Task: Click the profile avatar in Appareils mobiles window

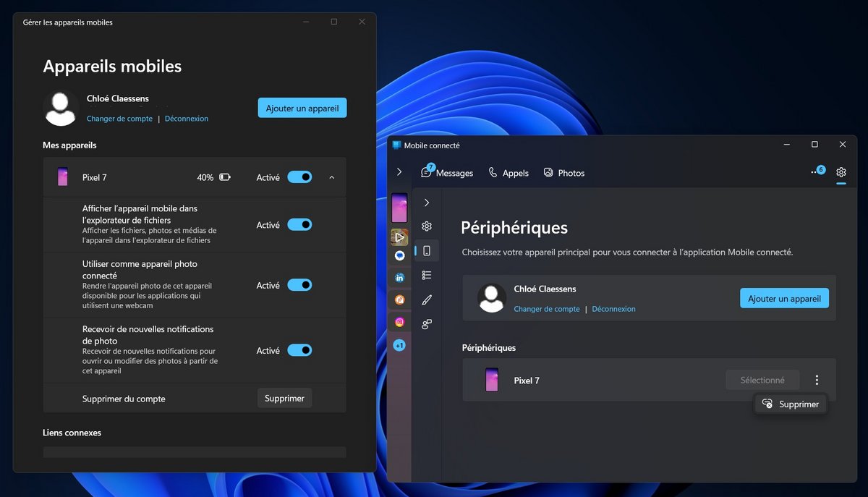Action: (61, 109)
